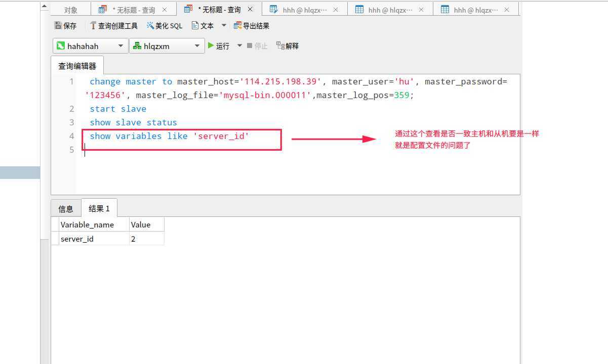Open the hahahah connection dropdown
This screenshot has height=364, width=608.
[90, 46]
